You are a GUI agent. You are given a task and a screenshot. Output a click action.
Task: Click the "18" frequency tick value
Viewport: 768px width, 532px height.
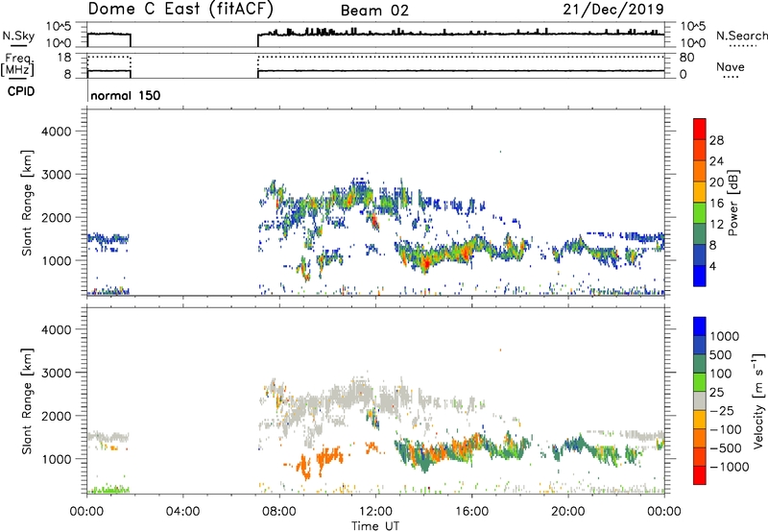(64, 58)
